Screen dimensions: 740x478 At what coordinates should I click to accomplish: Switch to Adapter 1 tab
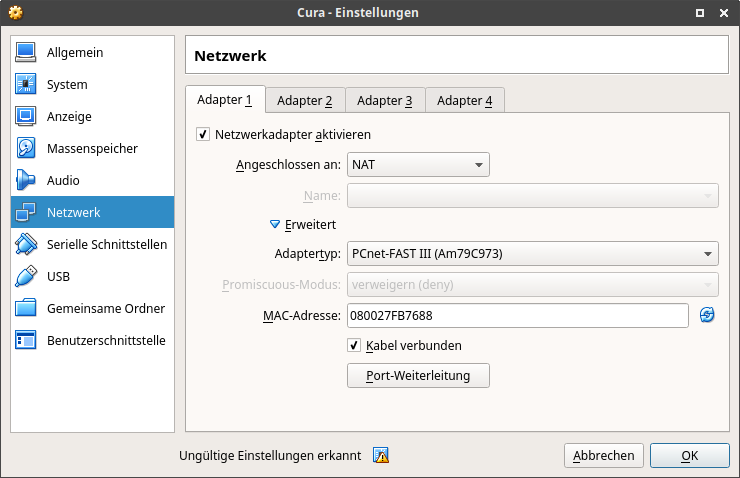click(x=225, y=100)
